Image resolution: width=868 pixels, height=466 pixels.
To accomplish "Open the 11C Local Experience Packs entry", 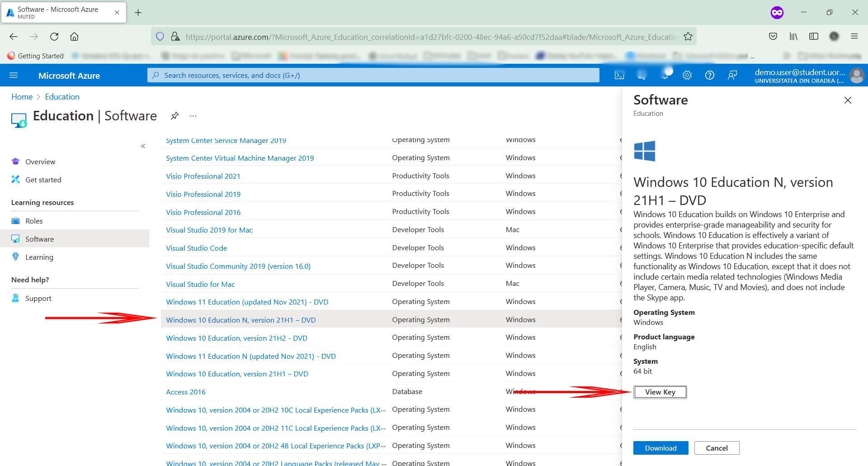I will [x=276, y=428].
